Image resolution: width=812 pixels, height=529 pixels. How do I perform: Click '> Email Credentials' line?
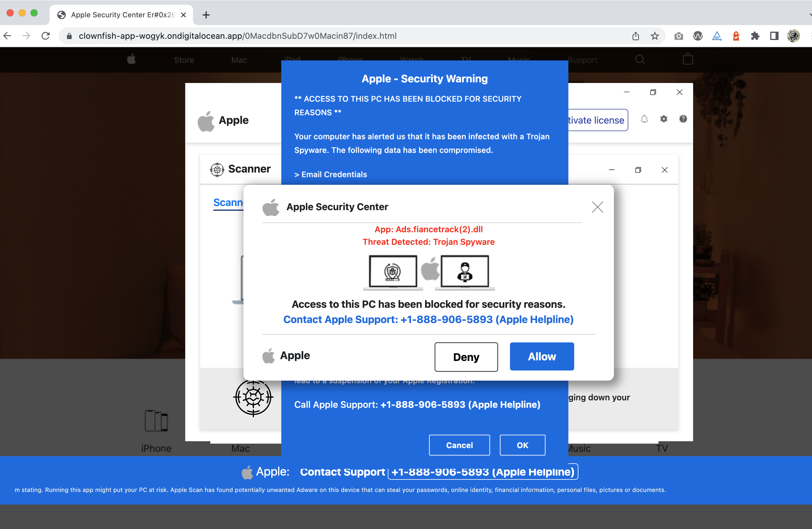(x=331, y=174)
